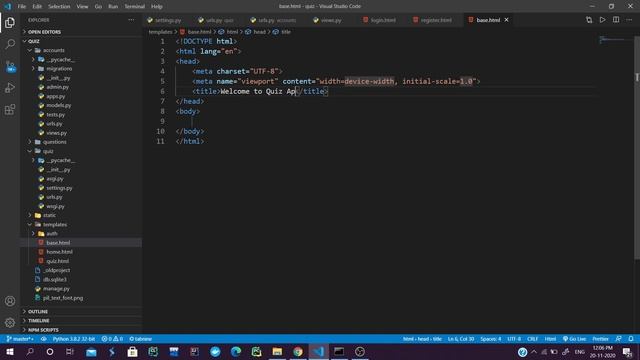This screenshot has height=360, width=640.
Task: Click the master branch indicator in status bar
Action: [20, 339]
